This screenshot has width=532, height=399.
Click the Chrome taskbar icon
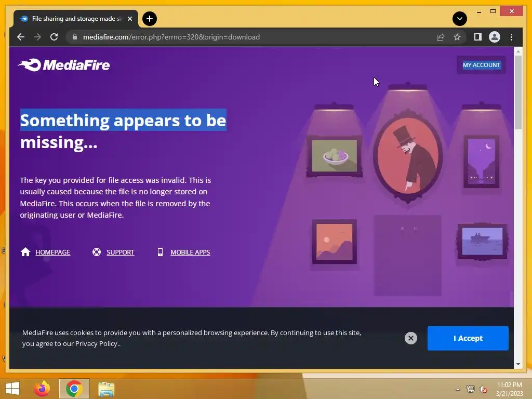(74, 389)
